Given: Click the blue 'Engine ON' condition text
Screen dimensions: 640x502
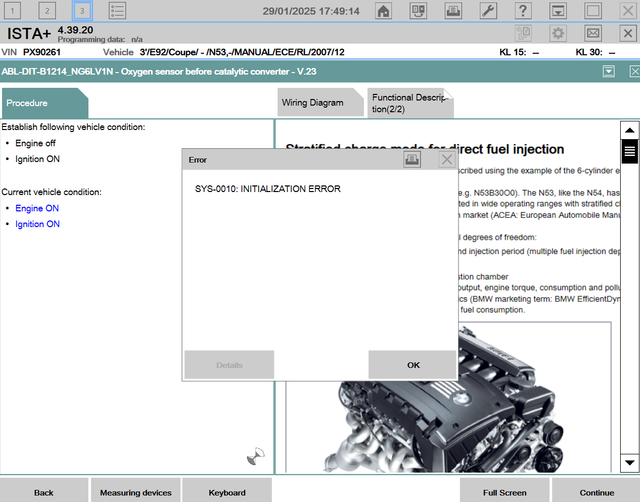Looking at the screenshot, I should click(37, 208).
